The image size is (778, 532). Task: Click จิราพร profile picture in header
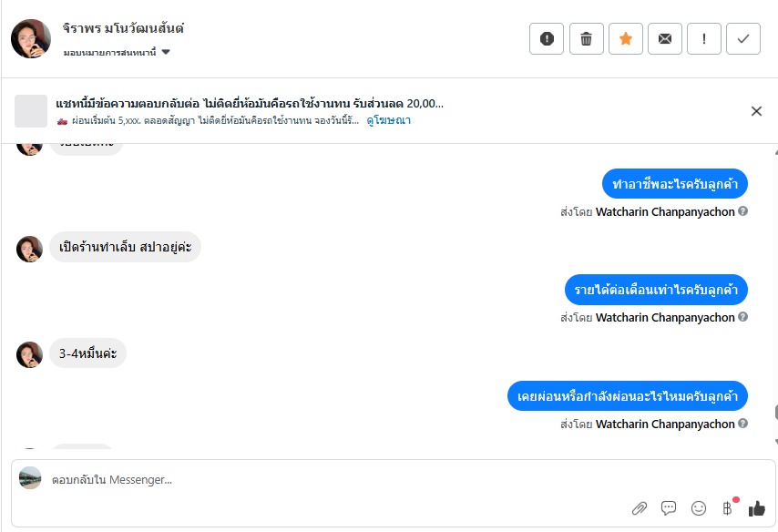pyautogui.click(x=31, y=38)
